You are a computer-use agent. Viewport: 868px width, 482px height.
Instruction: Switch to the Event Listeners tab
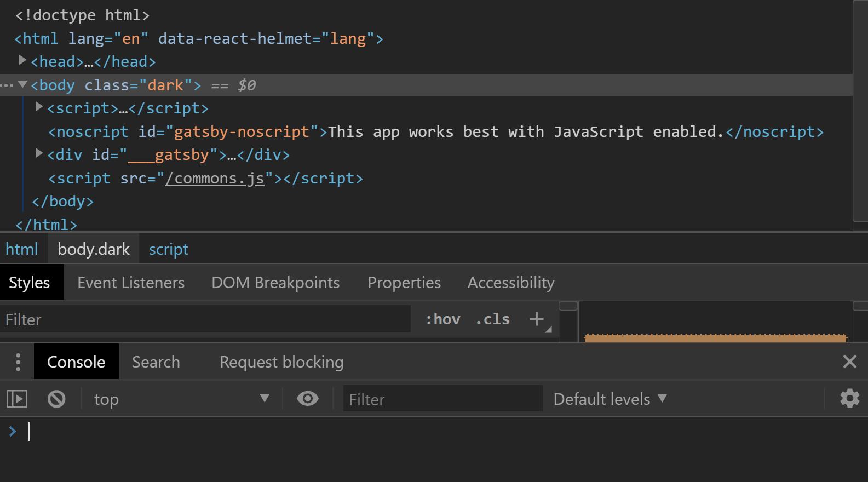point(131,283)
